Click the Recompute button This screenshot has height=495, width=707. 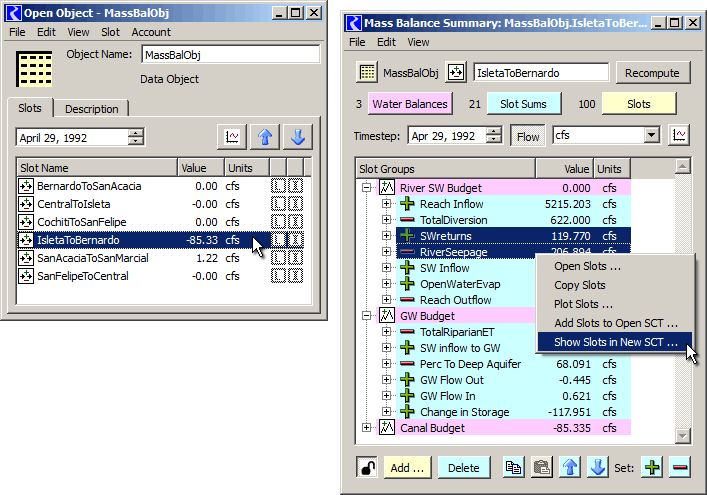click(652, 73)
